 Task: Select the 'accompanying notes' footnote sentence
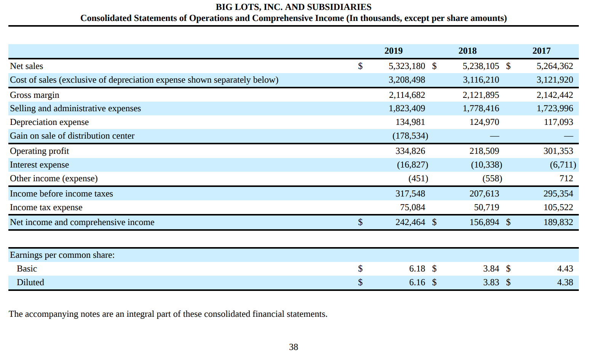168,314
